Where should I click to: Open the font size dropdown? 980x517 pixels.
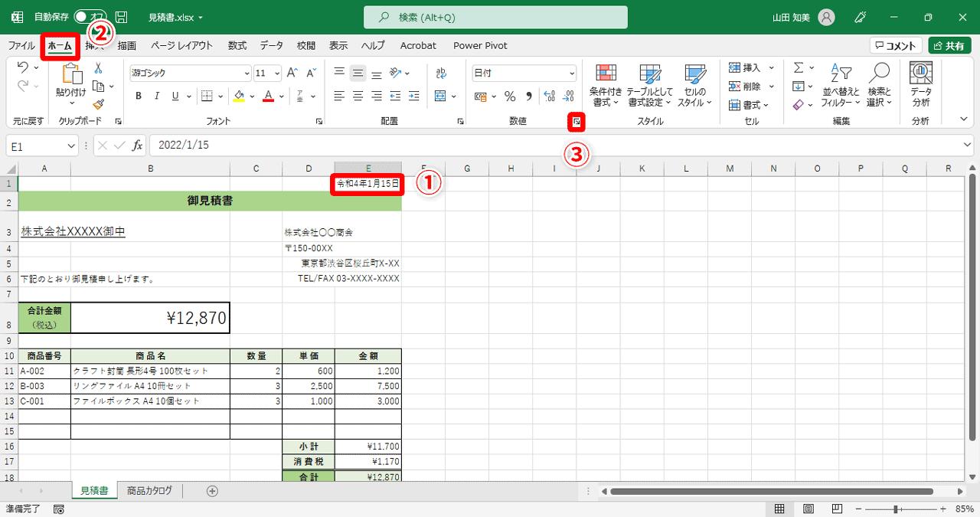[x=266, y=72]
